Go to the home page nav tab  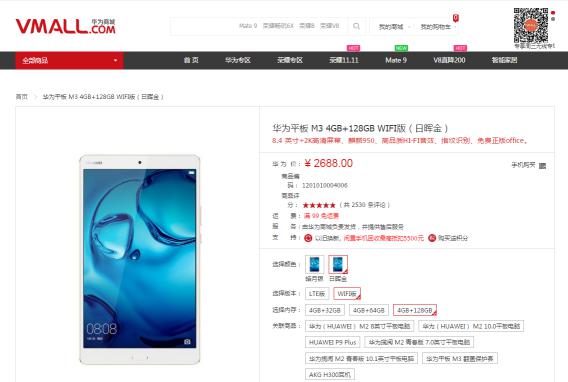[x=191, y=60]
